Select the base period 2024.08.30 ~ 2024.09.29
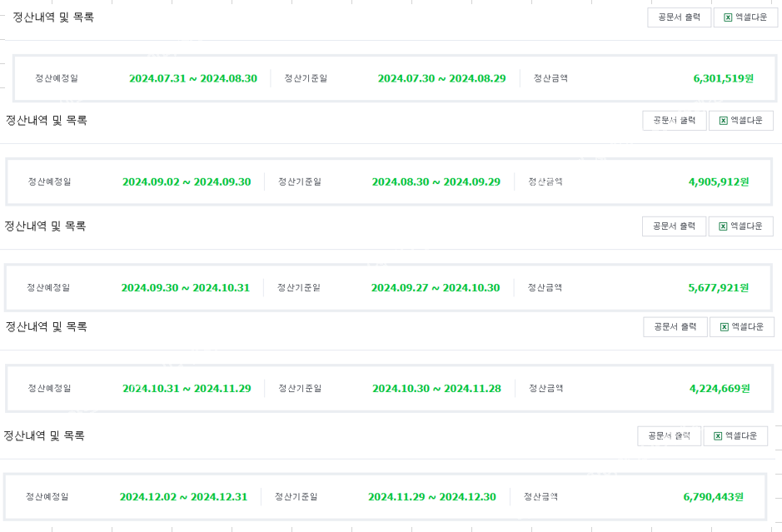782x532 pixels. click(436, 181)
